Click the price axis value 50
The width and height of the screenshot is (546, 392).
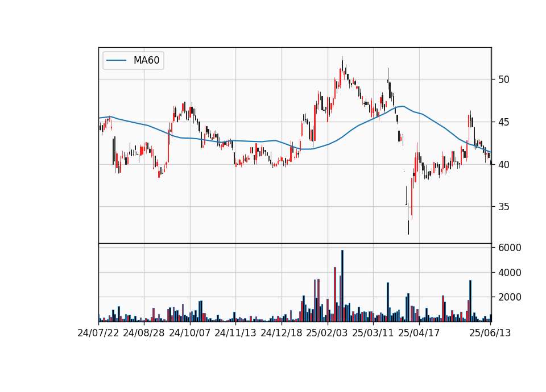503,80
